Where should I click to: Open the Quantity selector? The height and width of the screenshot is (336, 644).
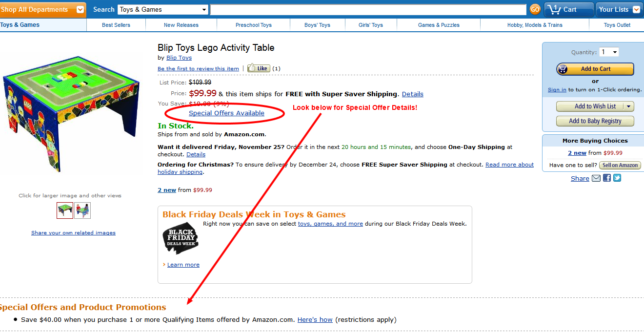(x=609, y=52)
